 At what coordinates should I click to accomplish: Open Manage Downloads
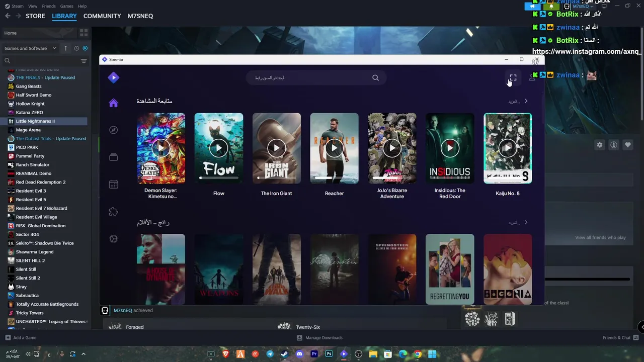click(319, 338)
